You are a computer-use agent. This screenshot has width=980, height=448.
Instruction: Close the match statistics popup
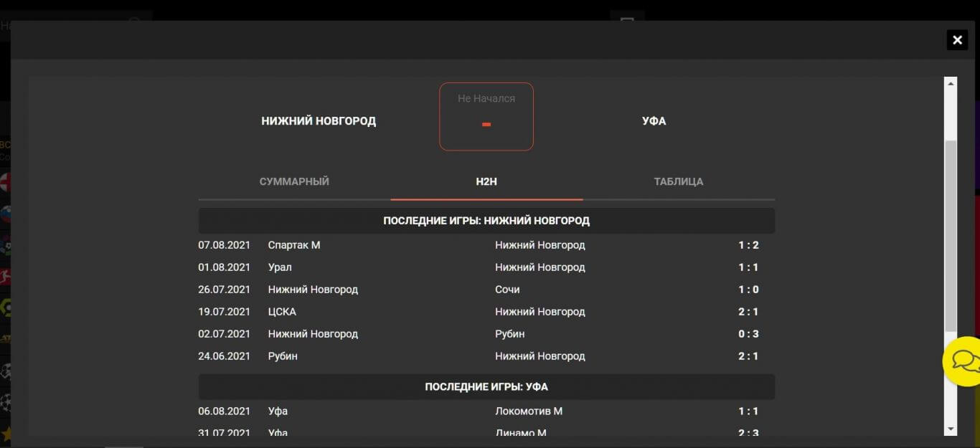click(957, 40)
